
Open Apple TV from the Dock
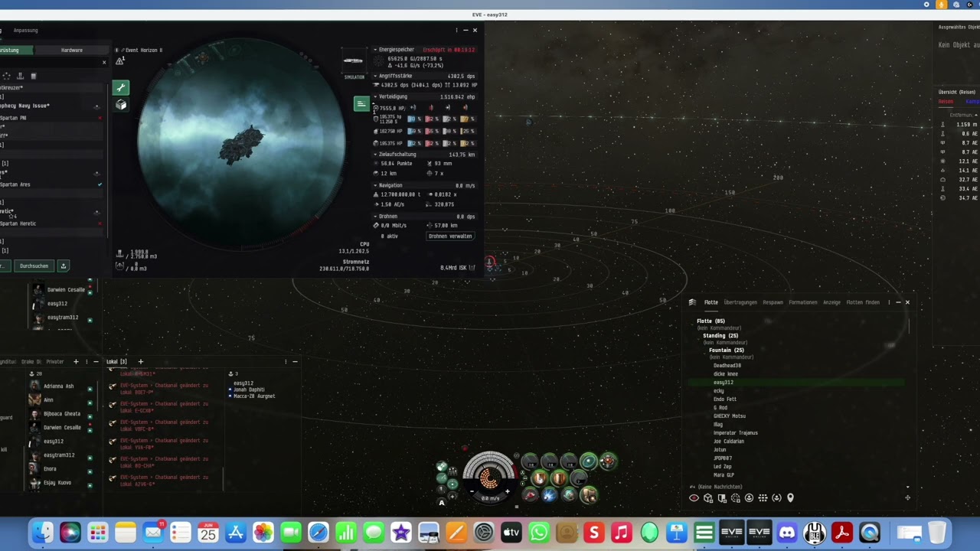click(x=511, y=532)
